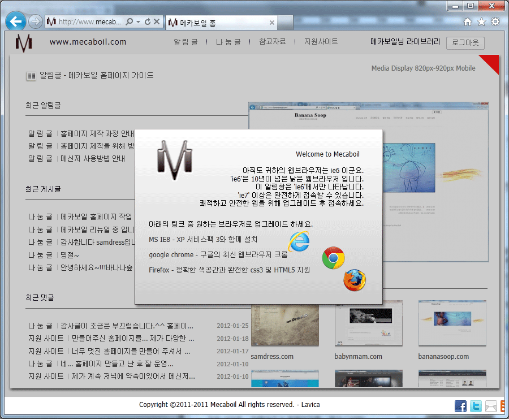
Task: Click the Firefox upgrade link
Action: pyautogui.click(x=230, y=270)
